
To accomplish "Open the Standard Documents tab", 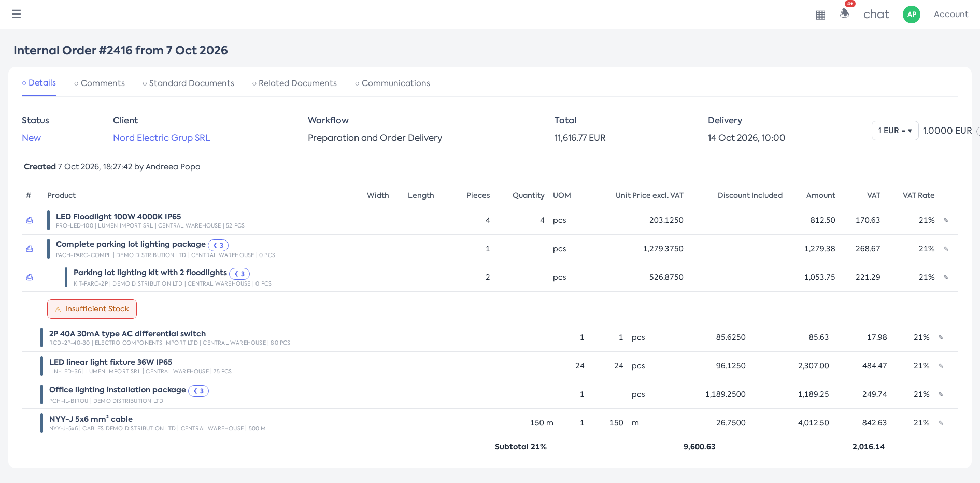I will pyautogui.click(x=188, y=83).
